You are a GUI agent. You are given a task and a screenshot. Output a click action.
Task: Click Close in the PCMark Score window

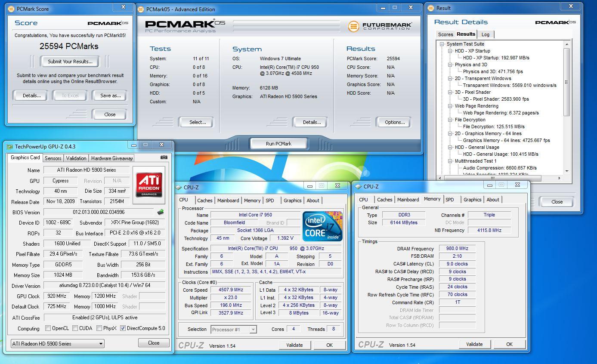pos(110,114)
